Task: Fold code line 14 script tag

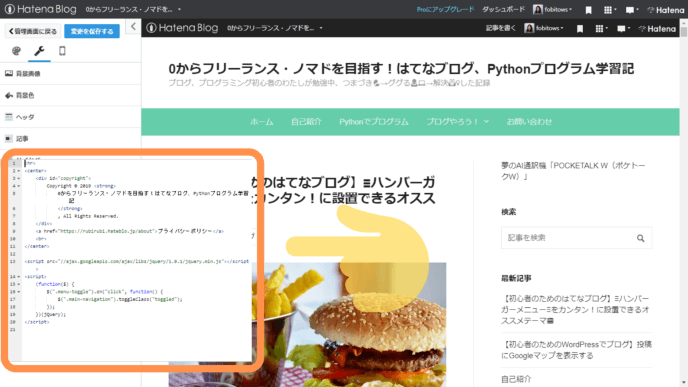Action: (18, 276)
